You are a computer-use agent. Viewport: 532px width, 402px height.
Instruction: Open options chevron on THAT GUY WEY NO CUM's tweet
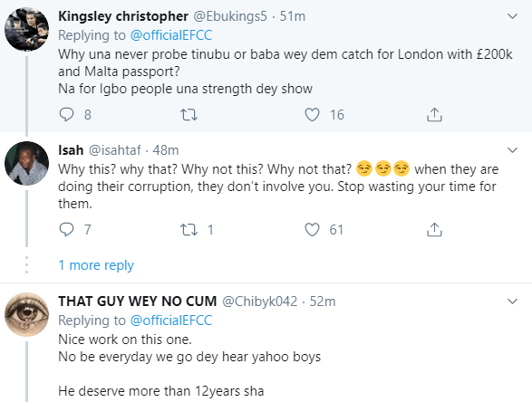point(512,301)
